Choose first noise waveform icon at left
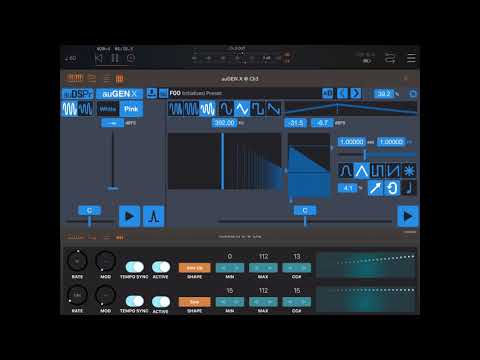Screen dimensions: 480x360 point(69,109)
